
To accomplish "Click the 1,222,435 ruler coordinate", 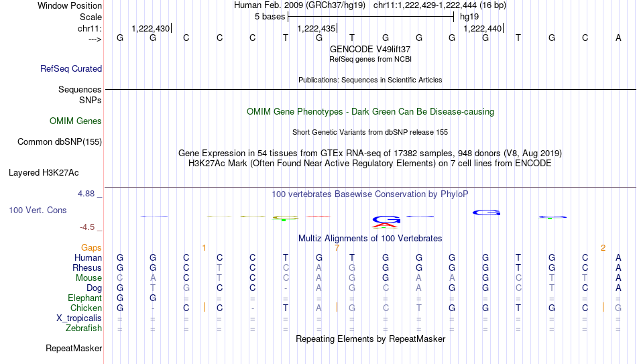I will [316, 28].
